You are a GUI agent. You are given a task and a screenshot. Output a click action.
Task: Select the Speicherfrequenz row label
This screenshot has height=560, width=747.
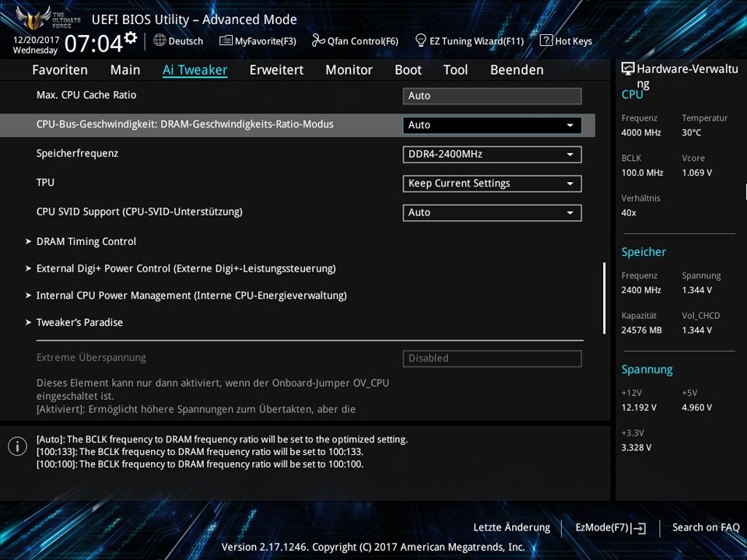(x=77, y=153)
